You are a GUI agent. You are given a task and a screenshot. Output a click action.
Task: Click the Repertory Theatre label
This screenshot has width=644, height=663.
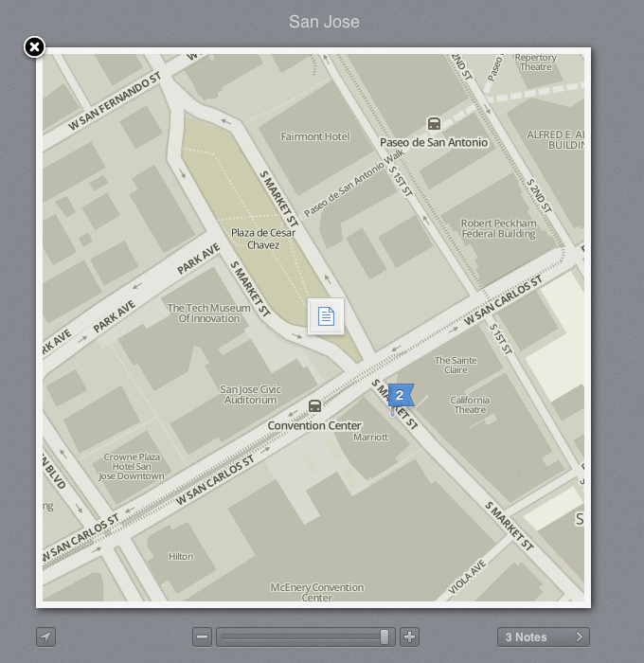click(535, 63)
